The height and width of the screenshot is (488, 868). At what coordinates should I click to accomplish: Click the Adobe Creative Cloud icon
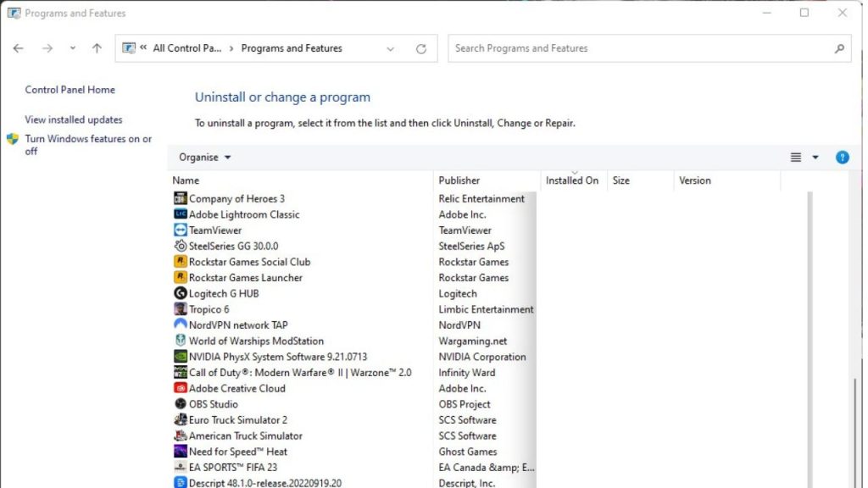pos(180,388)
